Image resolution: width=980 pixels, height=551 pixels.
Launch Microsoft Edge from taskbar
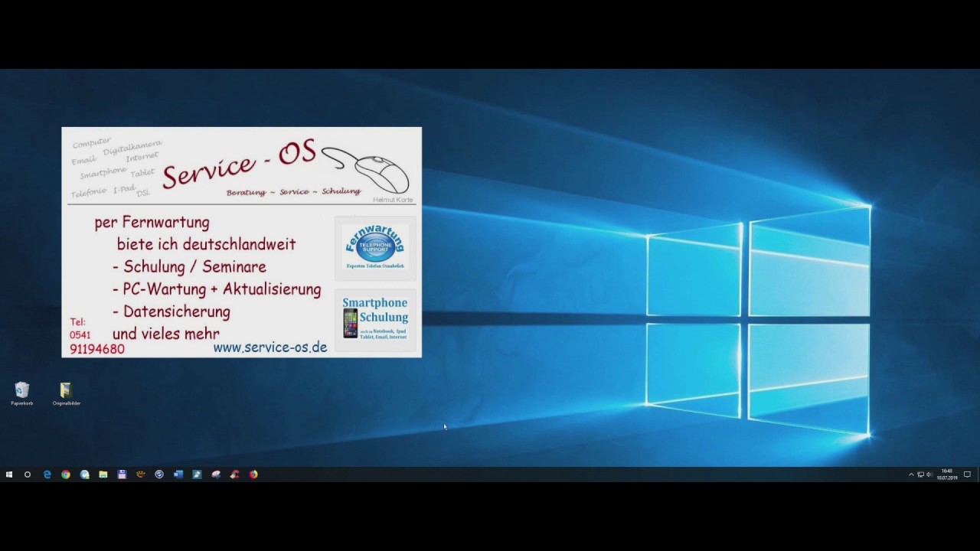[x=47, y=474]
